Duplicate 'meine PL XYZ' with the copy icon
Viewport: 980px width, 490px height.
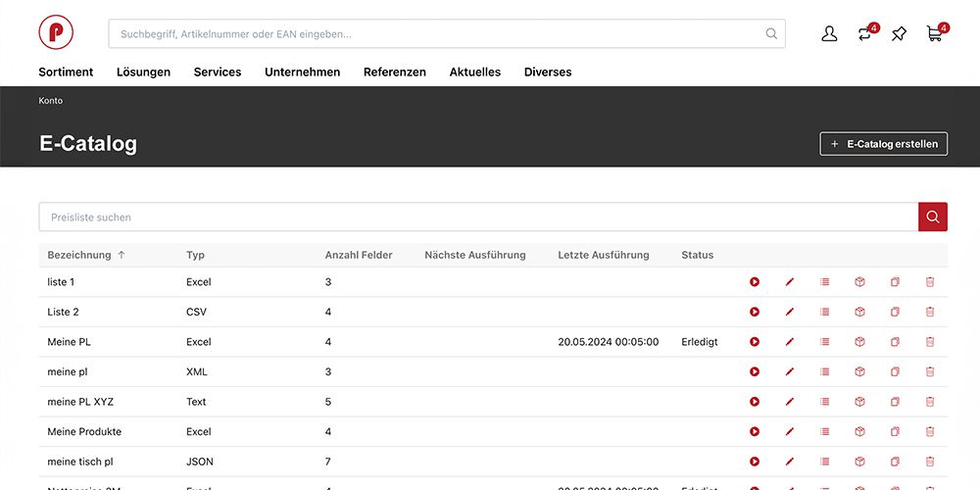895,402
